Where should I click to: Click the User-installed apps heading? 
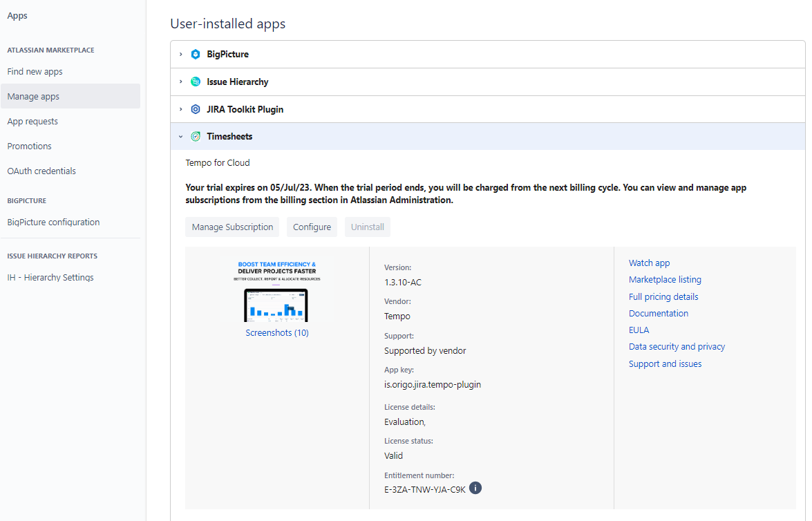pyautogui.click(x=228, y=23)
